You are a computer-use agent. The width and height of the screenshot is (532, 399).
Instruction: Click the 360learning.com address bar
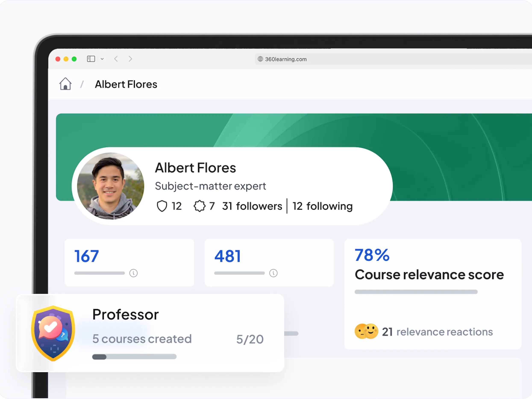[393, 59]
